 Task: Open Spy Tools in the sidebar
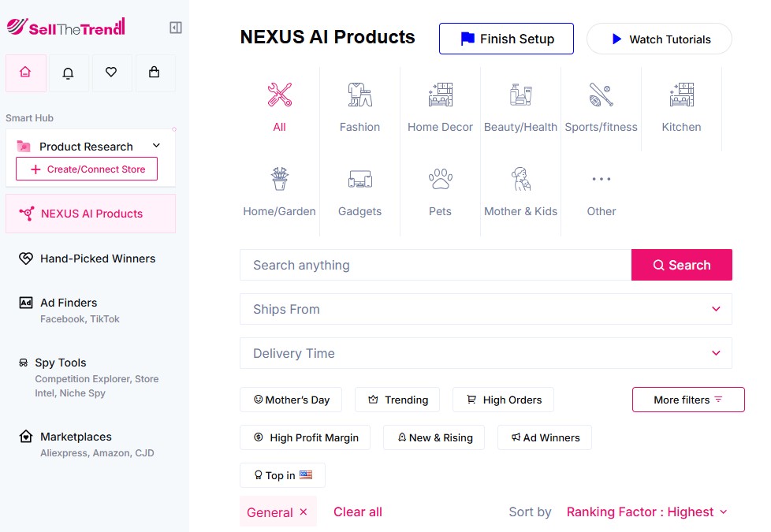61,363
